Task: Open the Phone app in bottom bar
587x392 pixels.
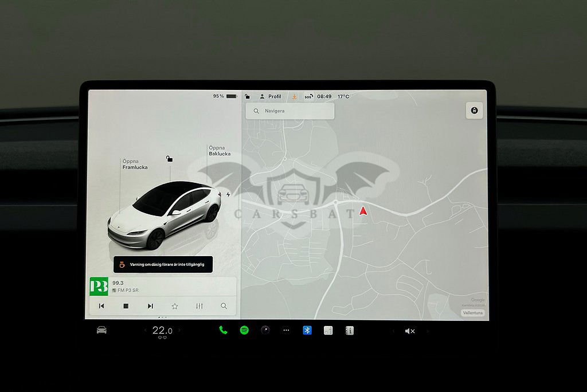Action: (x=223, y=331)
